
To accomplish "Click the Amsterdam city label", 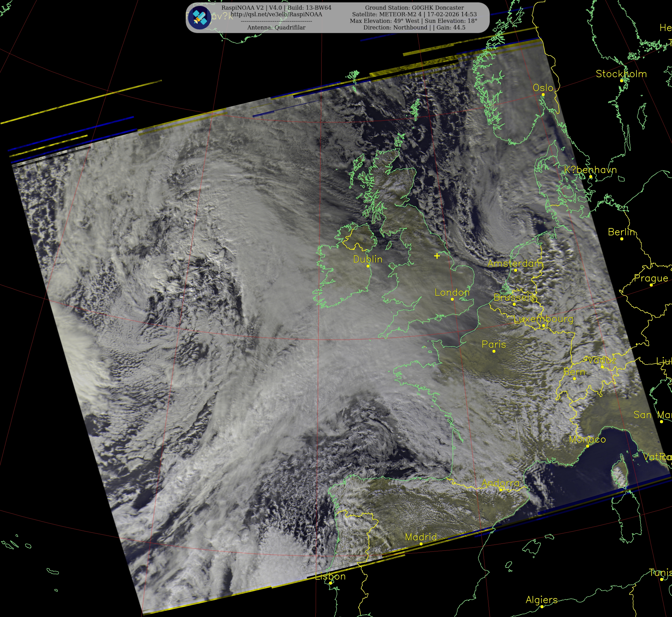I will coord(515,263).
